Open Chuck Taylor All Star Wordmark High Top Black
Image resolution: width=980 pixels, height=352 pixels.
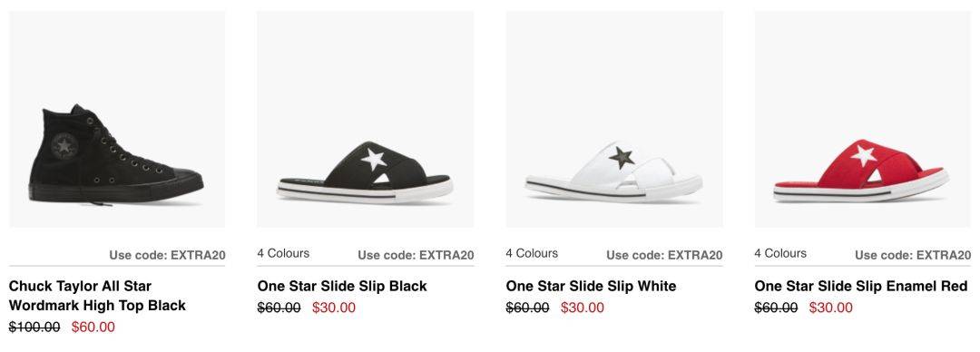[x=97, y=296]
